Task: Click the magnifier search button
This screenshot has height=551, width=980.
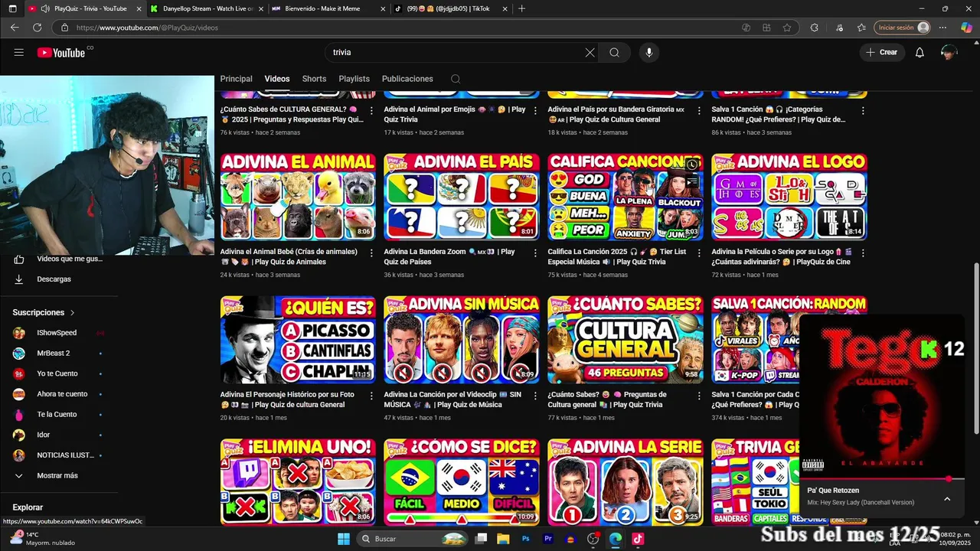Action: click(614, 52)
